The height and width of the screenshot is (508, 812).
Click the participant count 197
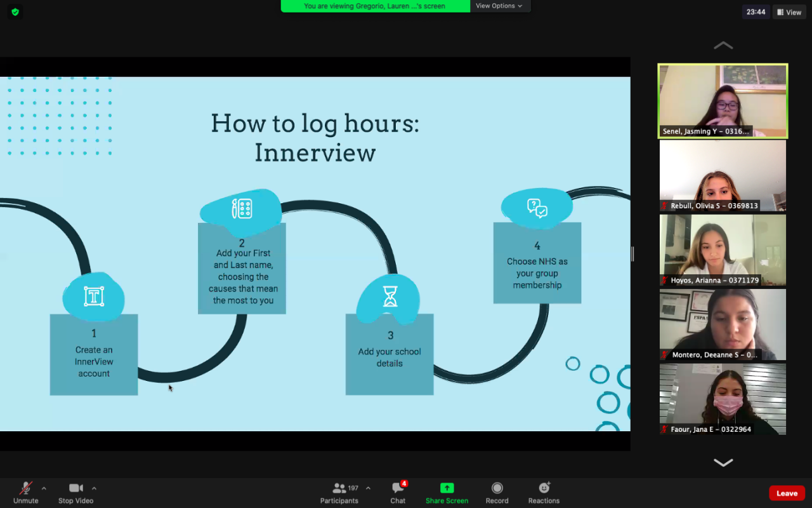353,488
